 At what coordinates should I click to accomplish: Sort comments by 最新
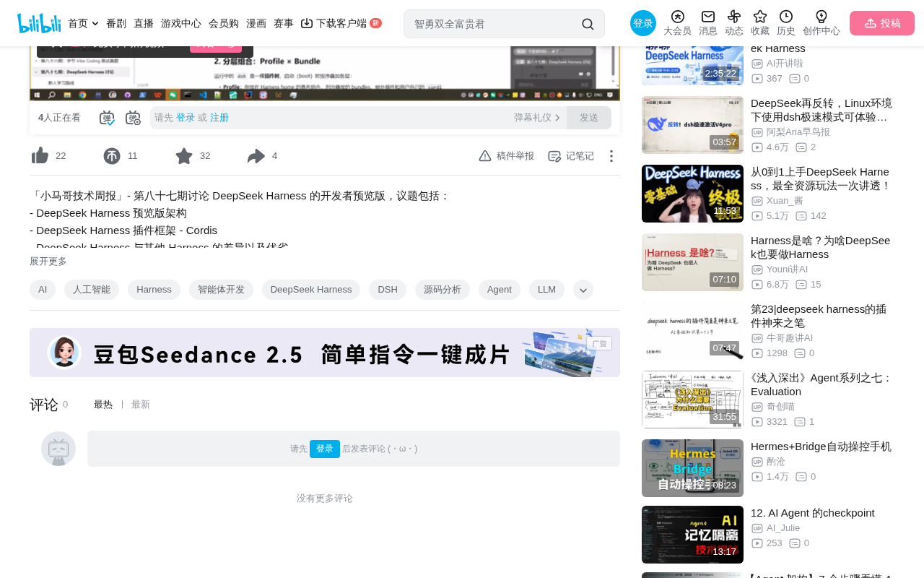pos(141,405)
